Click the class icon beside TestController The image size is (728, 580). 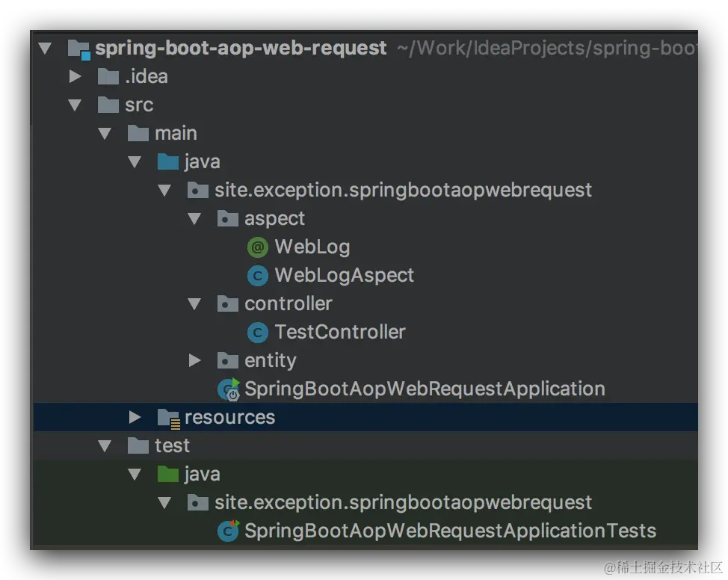[x=258, y=333]
